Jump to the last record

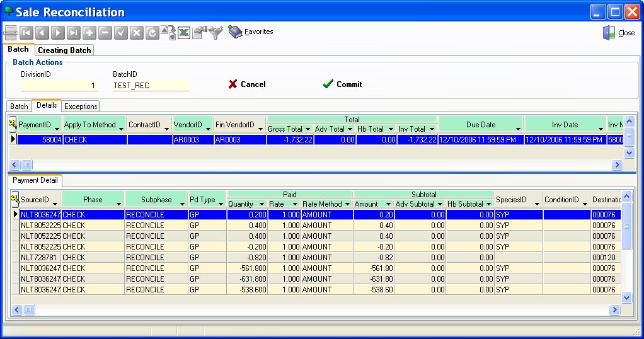click(74, 33)
